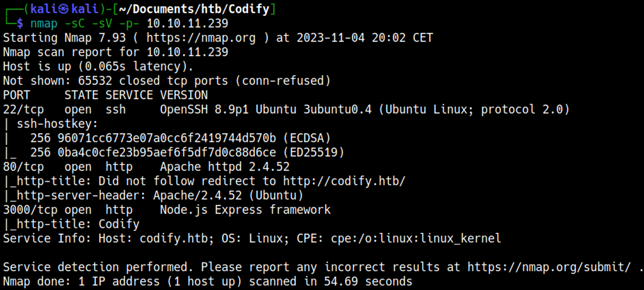Click the ECDSA host key fingerprint
The height and width of the screenshot is (290, 644).
tap(166, 138)
